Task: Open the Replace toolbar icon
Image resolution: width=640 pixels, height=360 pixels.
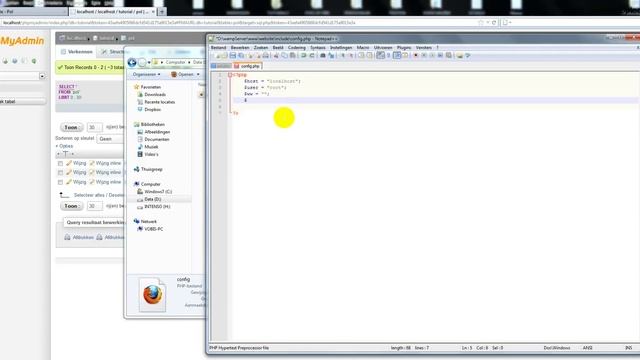Action: point(331,55)
